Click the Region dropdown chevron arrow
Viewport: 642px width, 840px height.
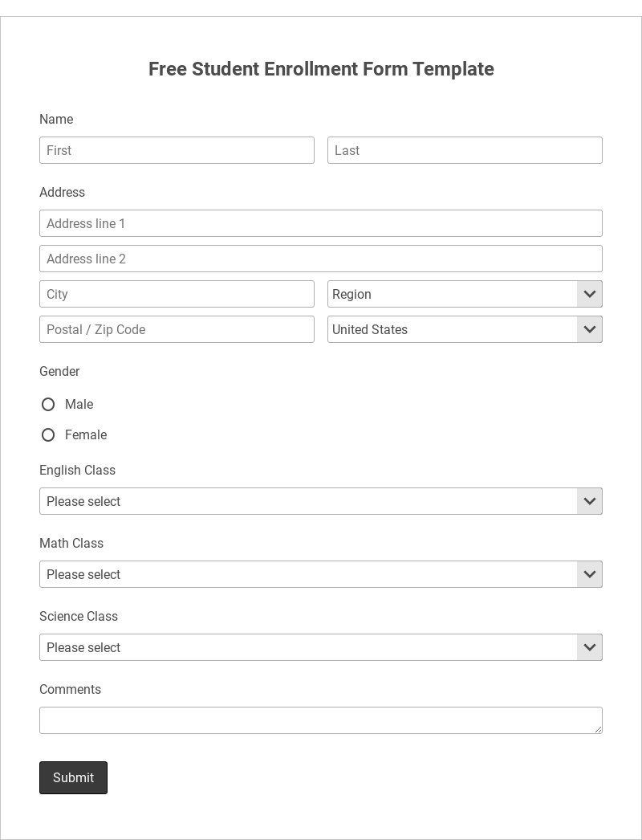[590, 294]
